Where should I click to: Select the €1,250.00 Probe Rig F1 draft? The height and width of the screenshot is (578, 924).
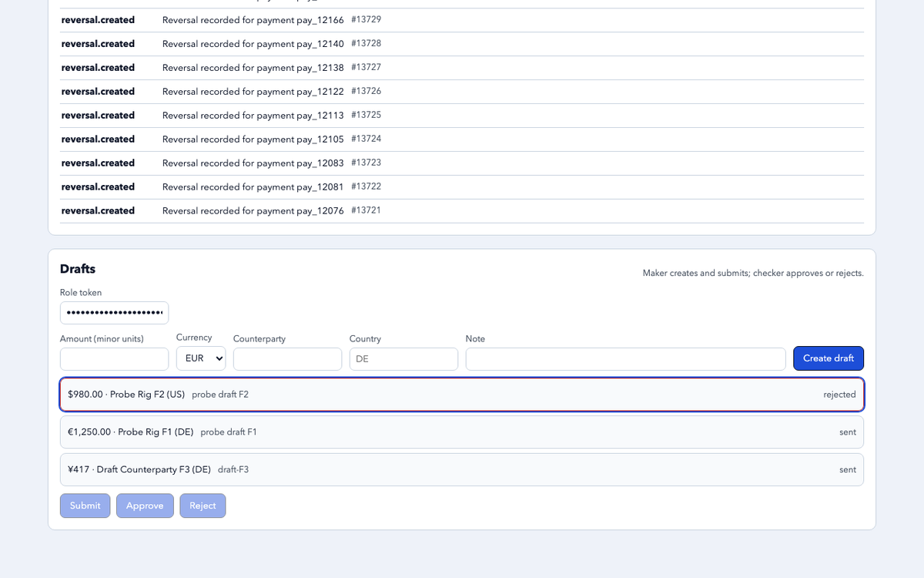point(462,432)
